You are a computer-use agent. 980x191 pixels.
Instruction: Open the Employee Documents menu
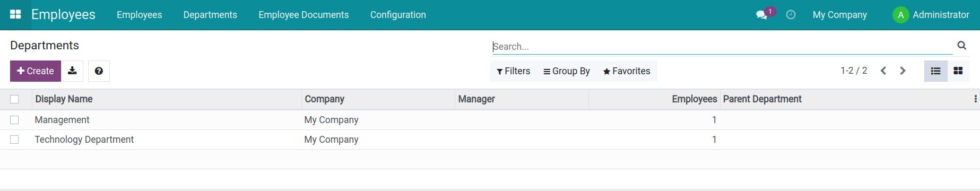coord(303,15)
